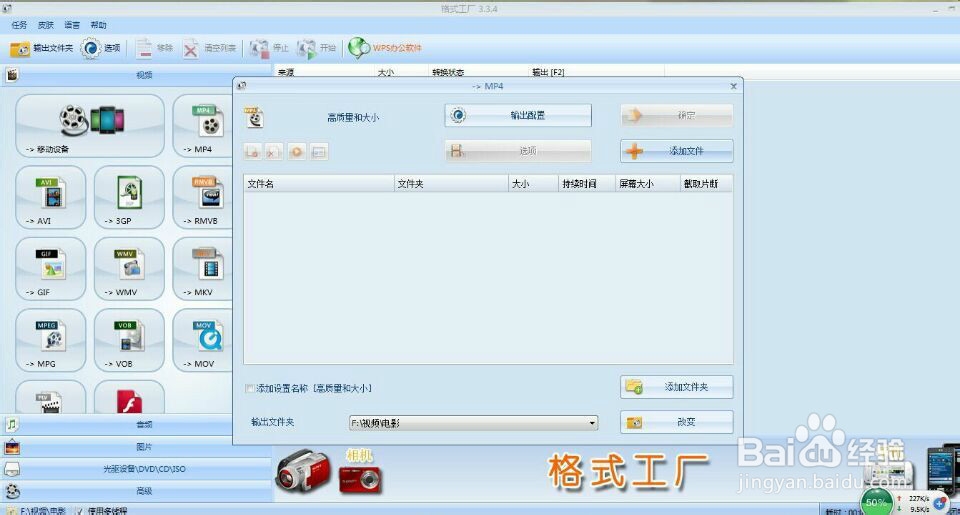This screenshot has width=960, height=515.
Task: Sort by 文件夹 column header
Action: [451, 184]
